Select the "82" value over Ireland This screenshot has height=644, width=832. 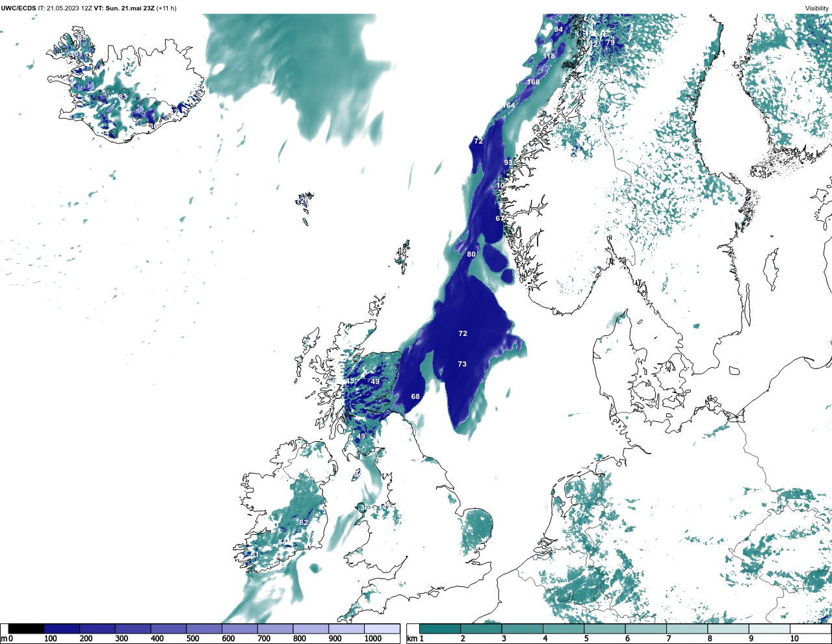304,522
